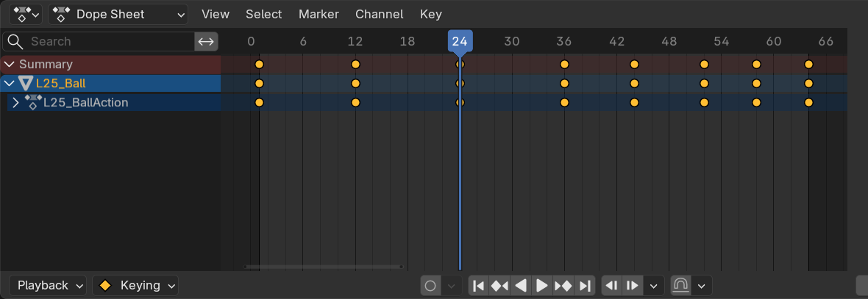Click the playhead frame 24 marker

(x=460, y=41)
